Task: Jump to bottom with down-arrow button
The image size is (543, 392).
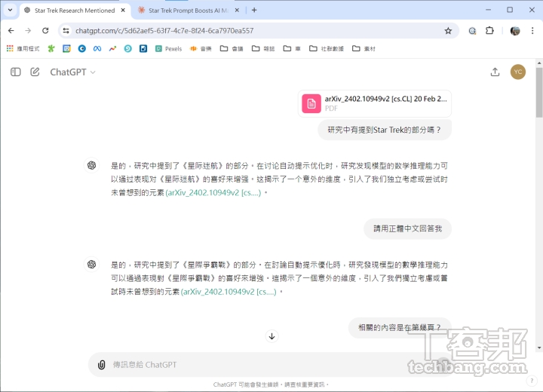Action: point(271,336)
